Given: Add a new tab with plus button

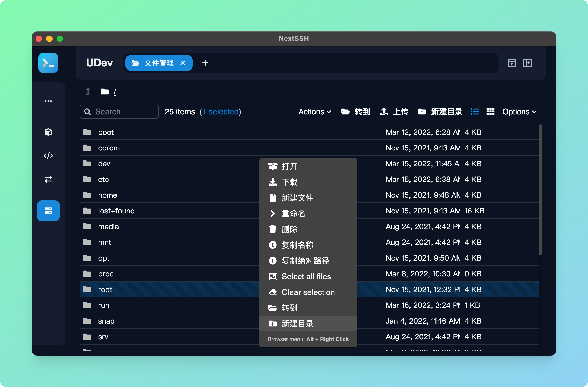Looking at the screenshot, I should pyautogui.click(x=205, y=63).
